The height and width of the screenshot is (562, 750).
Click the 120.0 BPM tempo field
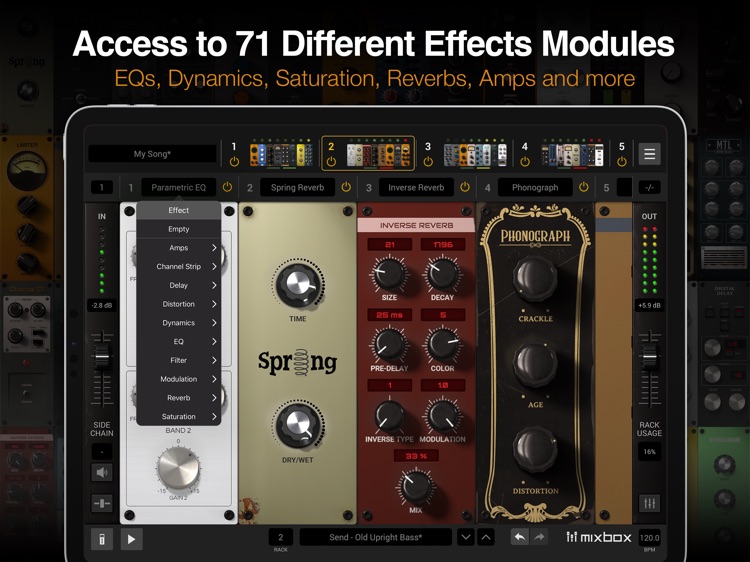pyautogui.click(x=649, y=538)
